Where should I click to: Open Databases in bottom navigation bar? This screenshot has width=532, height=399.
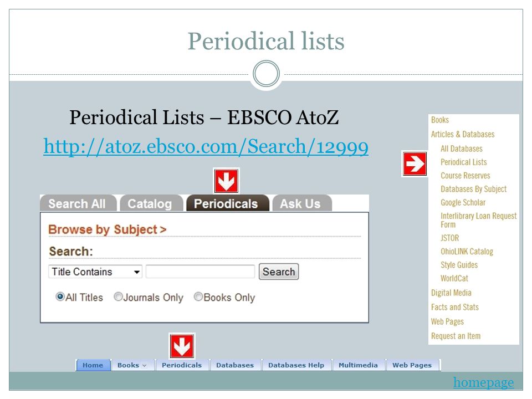(x=235, y=365)
